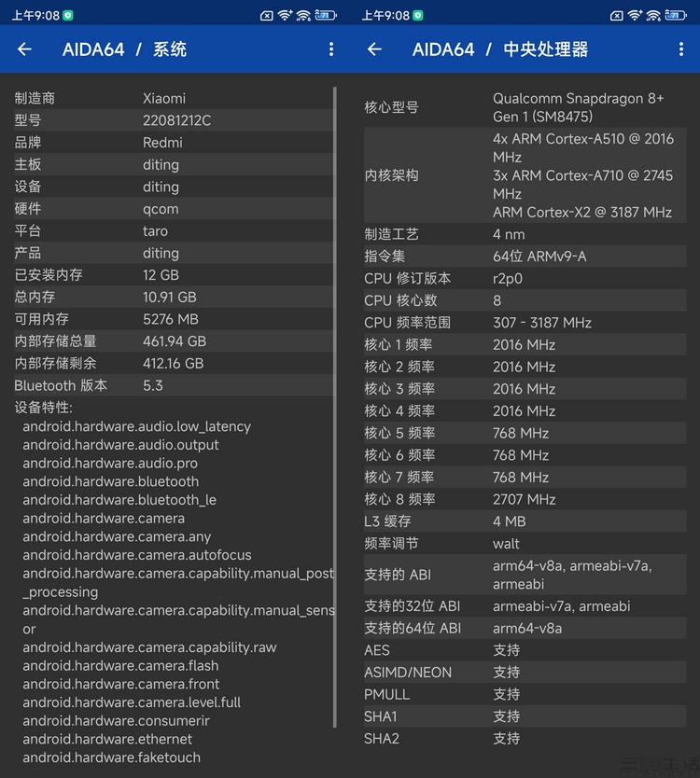Image resolution: width=700 pixels, height=778 pixels.
Task: Select the 核心 5 频率 768 MHz row
Action: 525,433
